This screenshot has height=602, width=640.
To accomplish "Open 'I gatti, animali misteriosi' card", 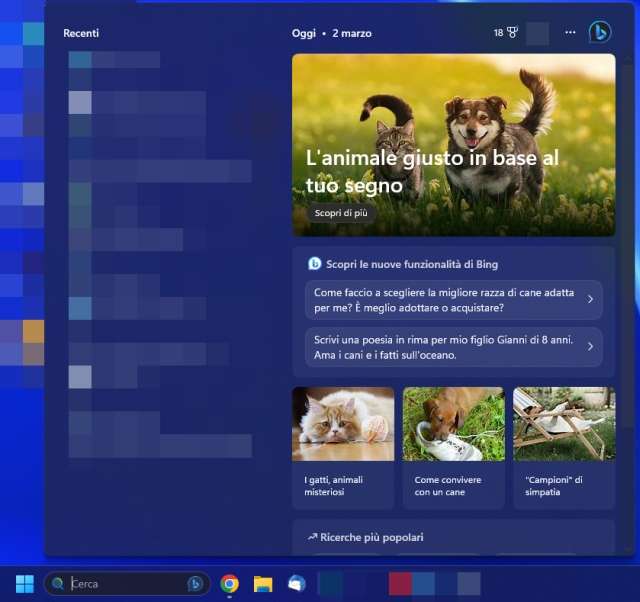I will click(343, 447).
